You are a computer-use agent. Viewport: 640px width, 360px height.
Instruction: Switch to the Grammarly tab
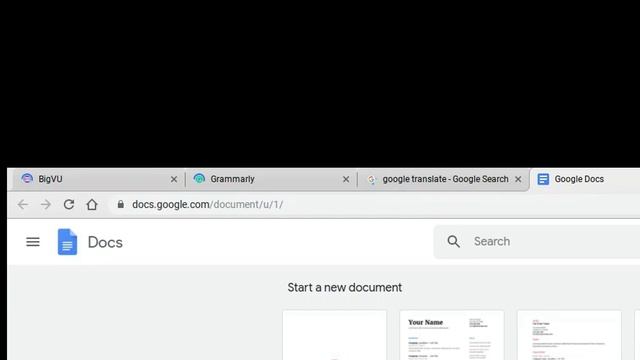click(271, 179)
